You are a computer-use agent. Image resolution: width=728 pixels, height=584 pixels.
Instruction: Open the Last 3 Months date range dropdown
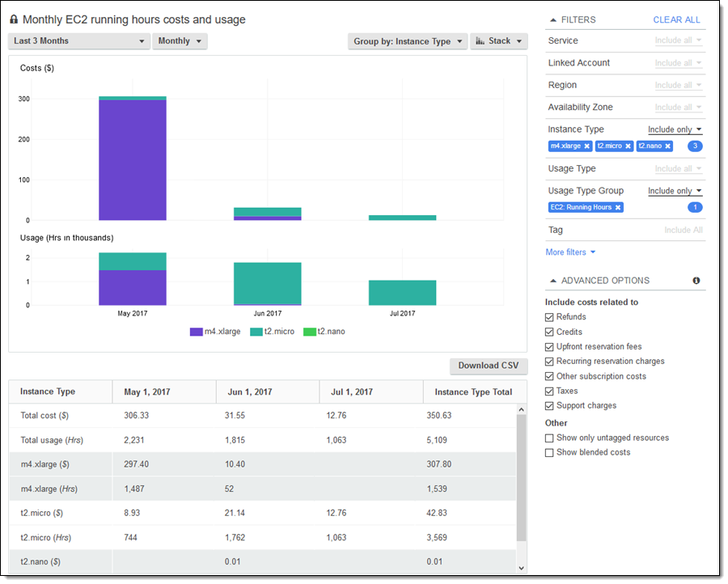coord(79,41)
